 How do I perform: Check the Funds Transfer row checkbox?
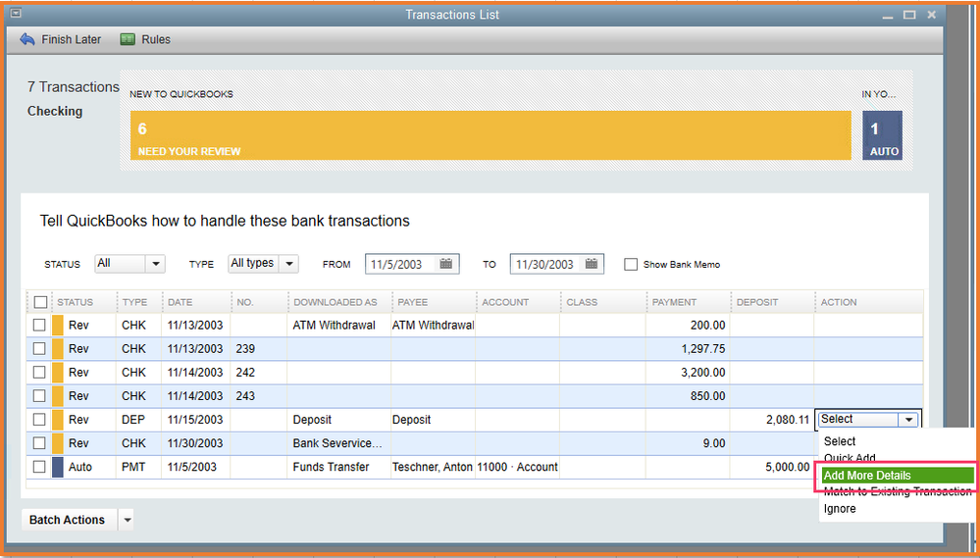[39, 467]
